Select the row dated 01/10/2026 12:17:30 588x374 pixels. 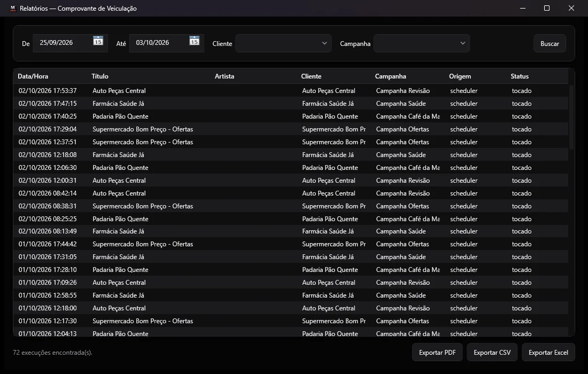tap(291, 321)
